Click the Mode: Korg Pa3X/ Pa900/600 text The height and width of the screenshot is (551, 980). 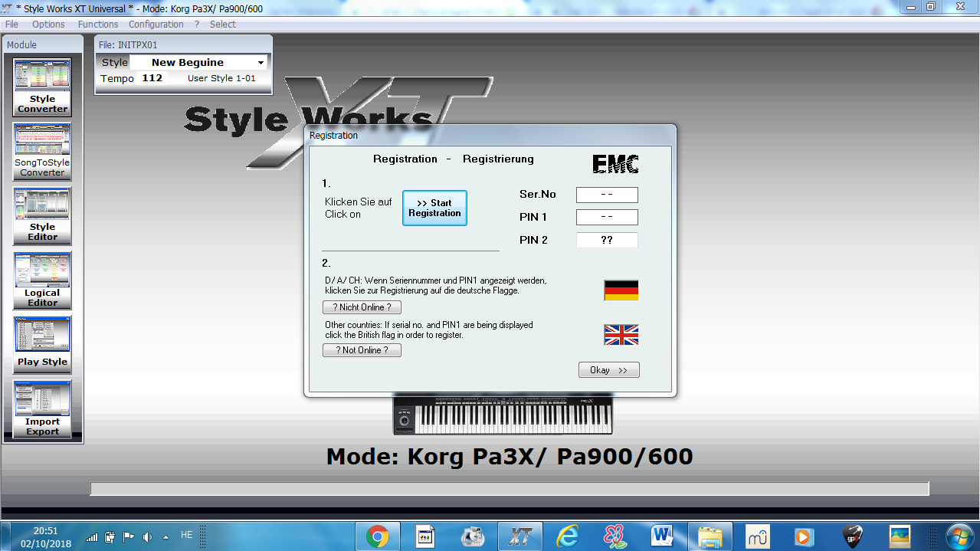510,457
